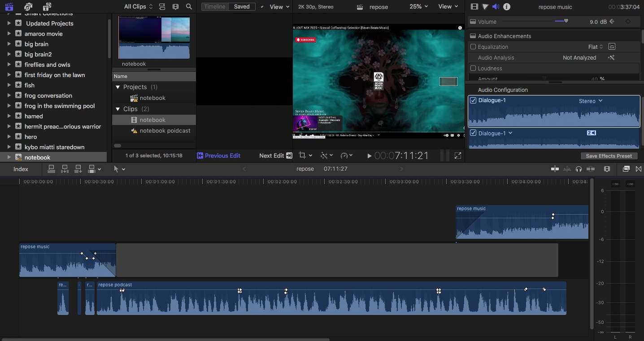The image size is (644, 341).
Task: Append clip to the storyline
Action: (78, 169)
